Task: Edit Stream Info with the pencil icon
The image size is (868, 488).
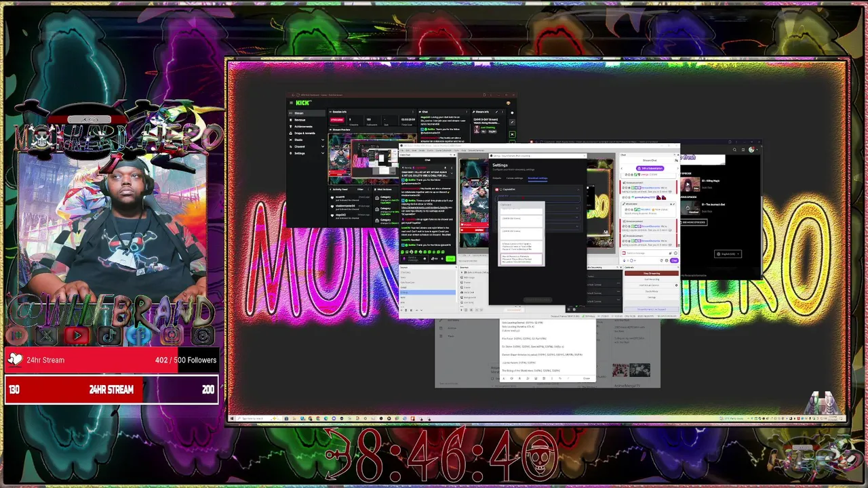Action: click(496, 112)
